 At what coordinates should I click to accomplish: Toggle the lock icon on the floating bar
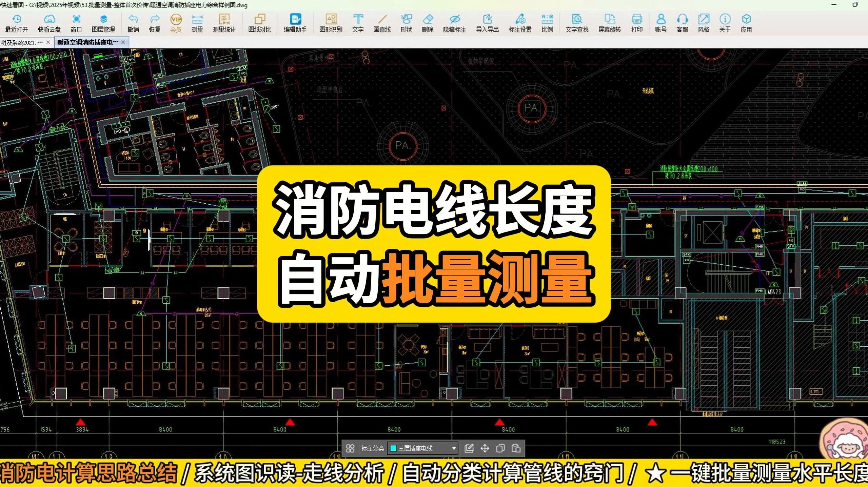point(516,448)
